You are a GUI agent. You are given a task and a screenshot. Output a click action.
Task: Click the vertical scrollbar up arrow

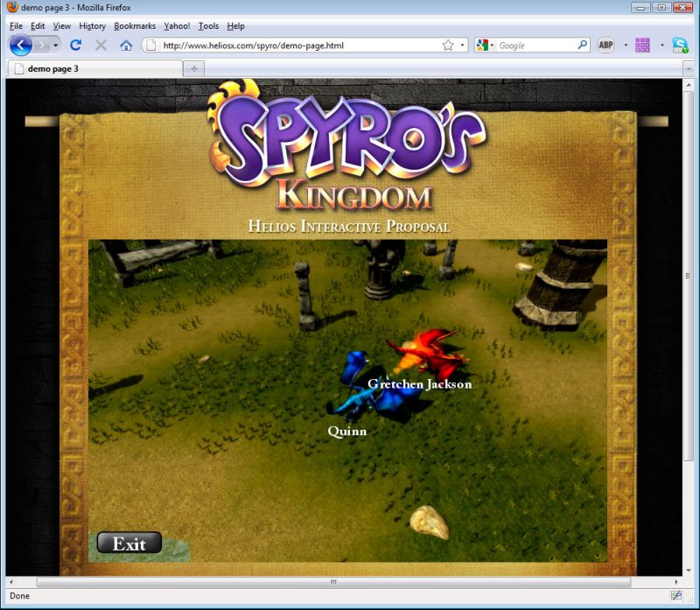click(689, 84)
